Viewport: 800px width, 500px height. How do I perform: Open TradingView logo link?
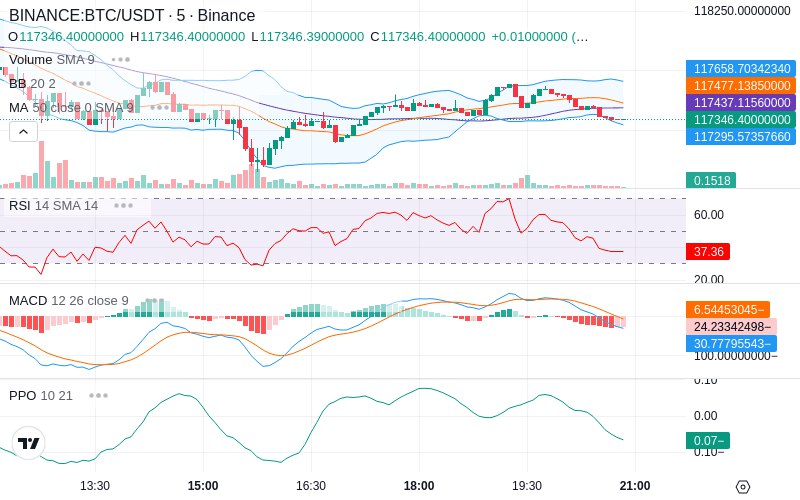pos(29,443)
